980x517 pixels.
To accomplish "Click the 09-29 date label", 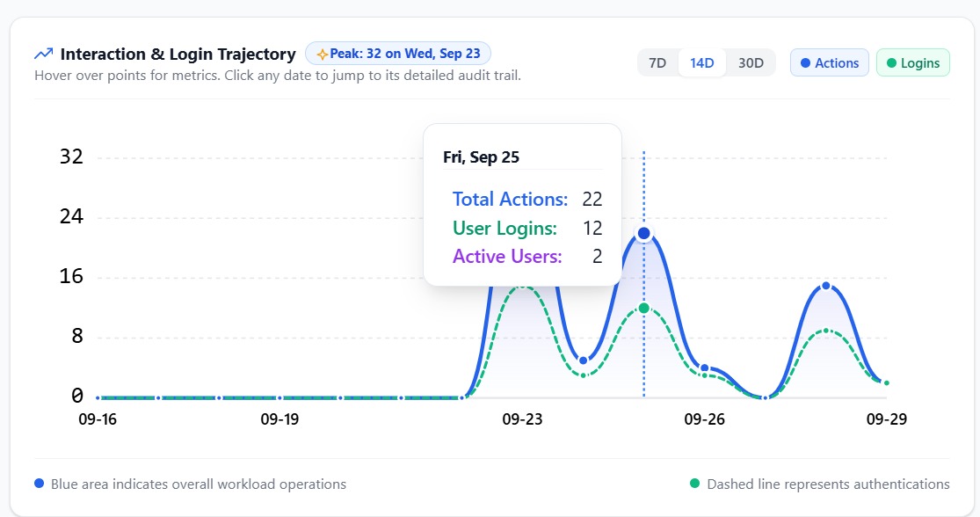I will 886,419.
